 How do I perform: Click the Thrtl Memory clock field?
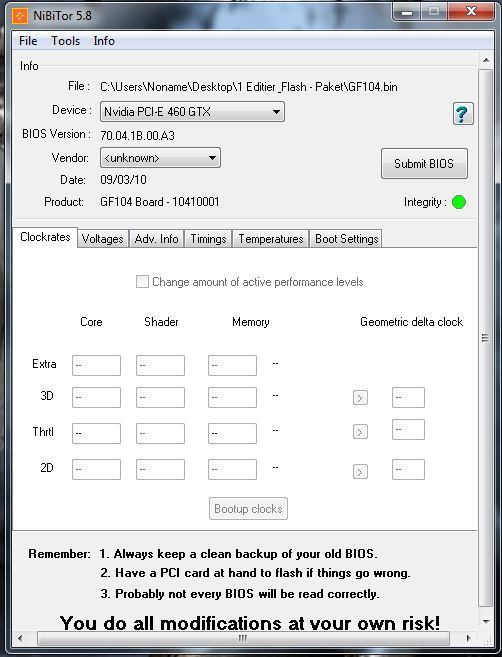pos(232,433)
